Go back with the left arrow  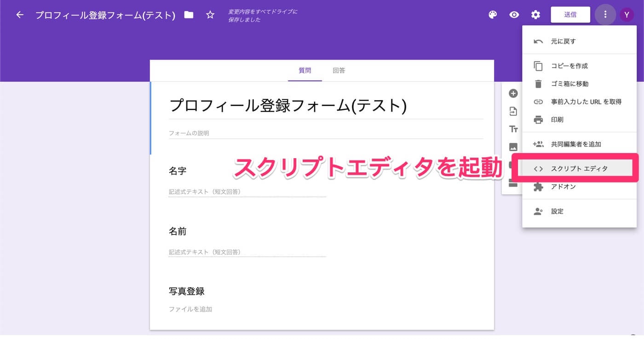(x=19, y=15)
